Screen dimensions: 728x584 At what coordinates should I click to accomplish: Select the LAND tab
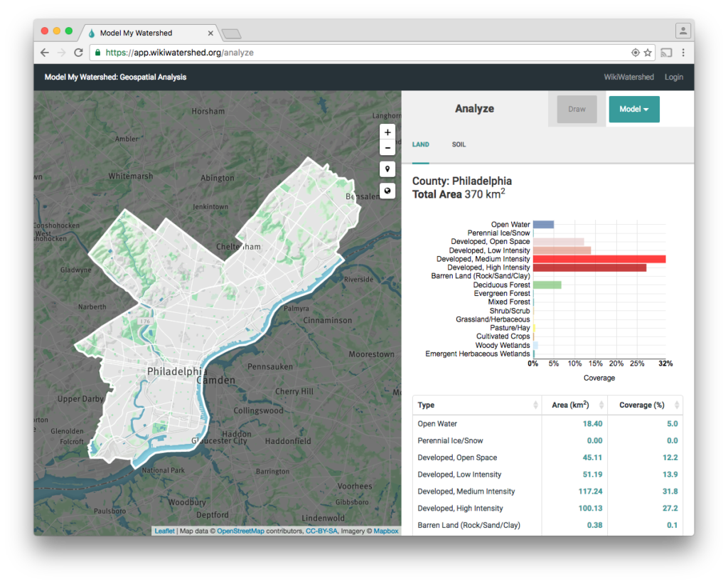click(x=420, y=144)
